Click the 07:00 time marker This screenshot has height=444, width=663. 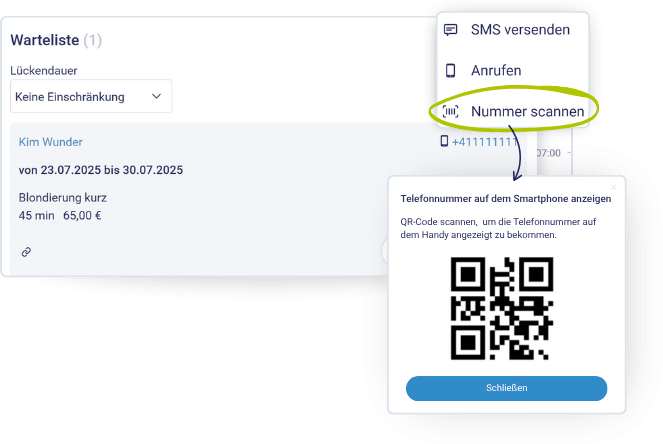(x=549, y=153)
